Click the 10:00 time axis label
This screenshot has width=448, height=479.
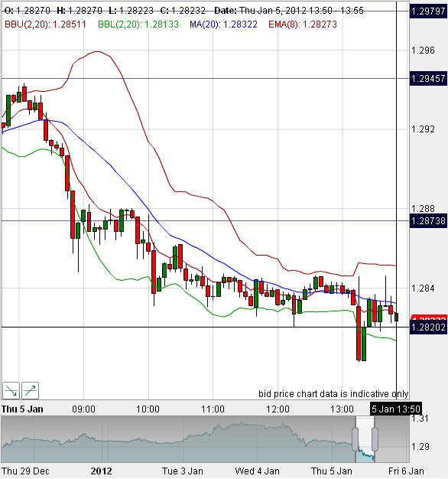tap(148, 409)
